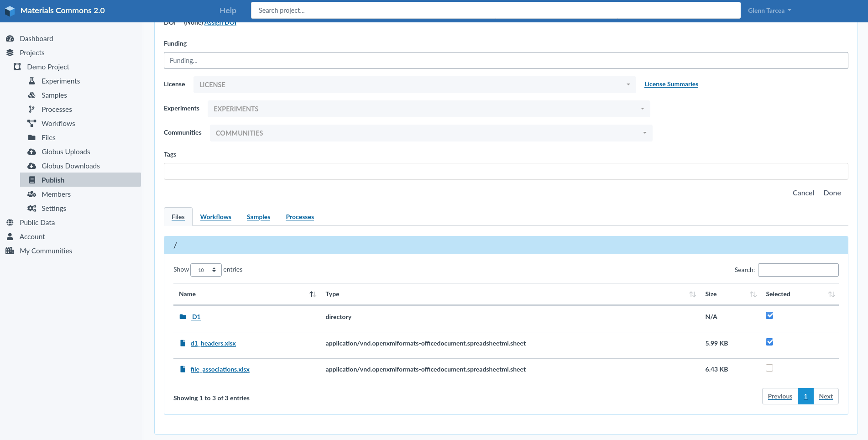Screen dimensions: 868x440
Task: Open the Public Data sidebar item
Action: (x=37, y=222)
